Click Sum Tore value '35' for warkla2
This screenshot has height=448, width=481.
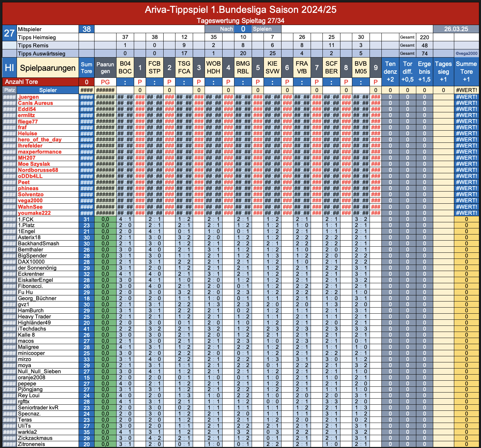point(87,432)
